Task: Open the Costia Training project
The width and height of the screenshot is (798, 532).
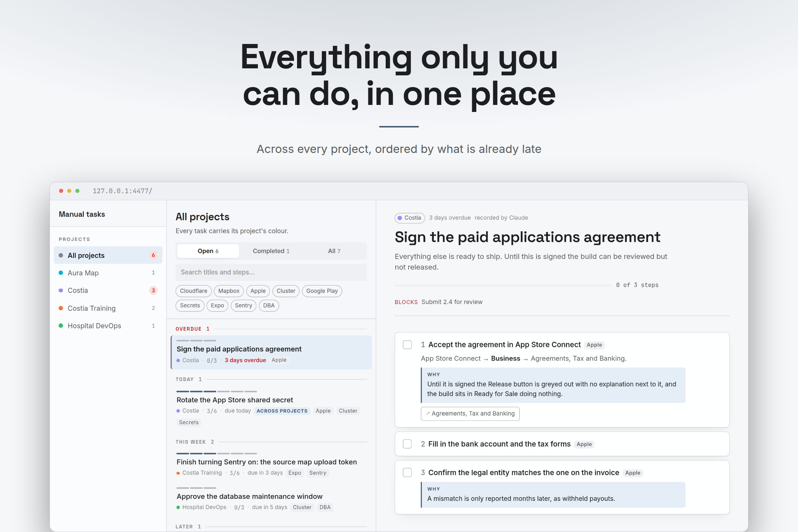Action: coord(108,308)
